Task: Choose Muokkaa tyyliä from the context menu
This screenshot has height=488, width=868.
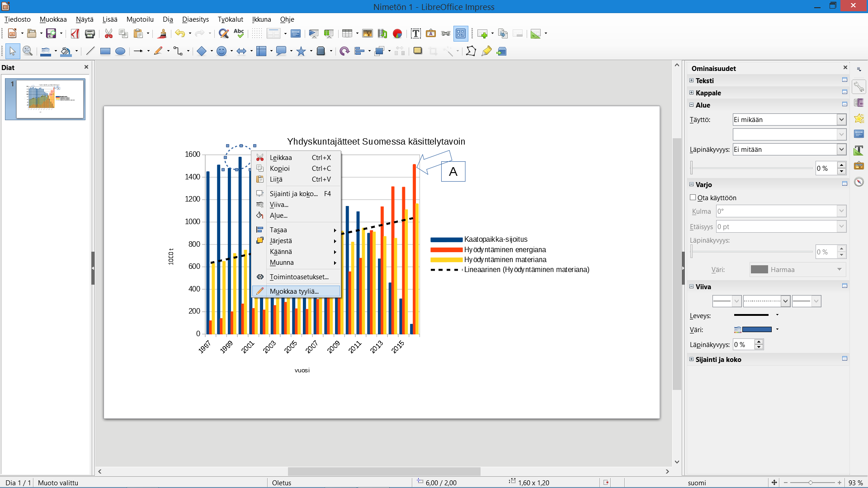Action: pos(294,291)
